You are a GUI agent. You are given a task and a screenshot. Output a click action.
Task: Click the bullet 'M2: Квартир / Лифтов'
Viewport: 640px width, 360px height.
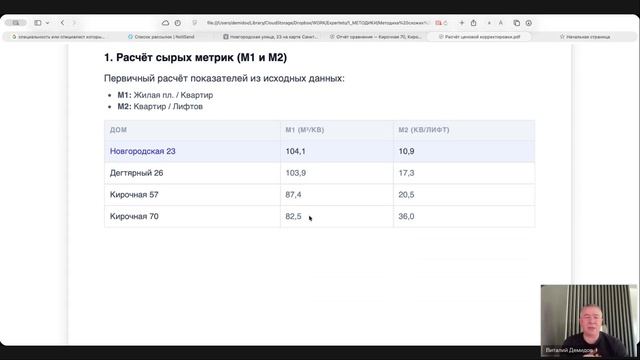[x=160, y=107]
